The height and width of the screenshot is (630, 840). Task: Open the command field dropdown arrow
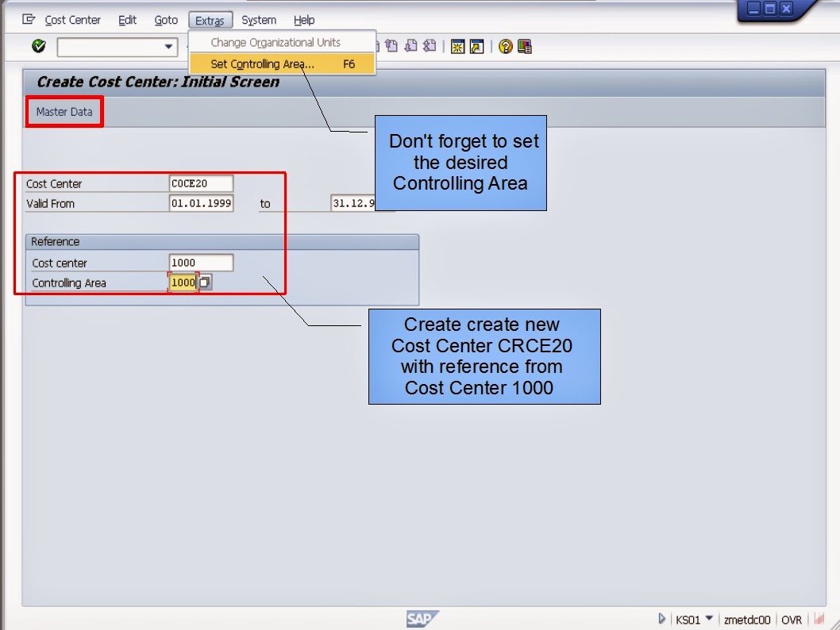[170, 47]
